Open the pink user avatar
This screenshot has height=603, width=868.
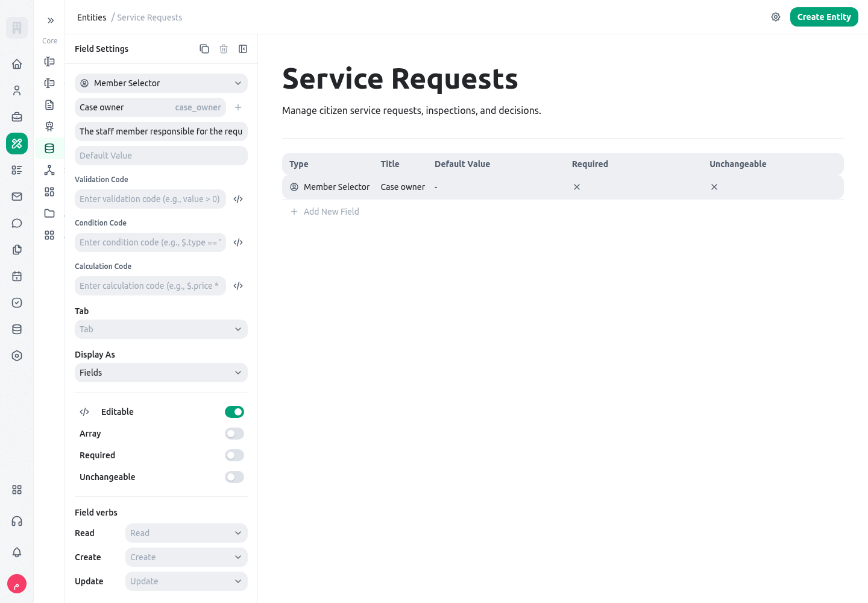pos(17,584)
